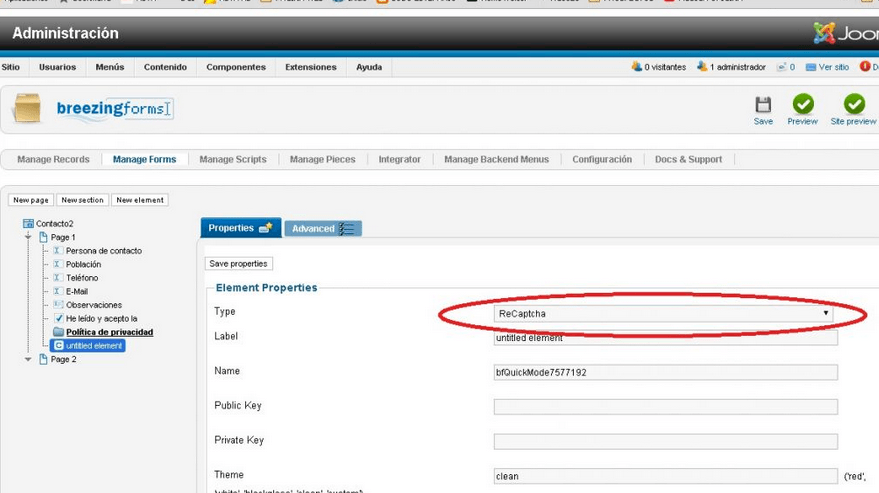Click the folder icon beside Política de privacidad
The height and width of the screenshot is (493, 879).
[58, 332]
